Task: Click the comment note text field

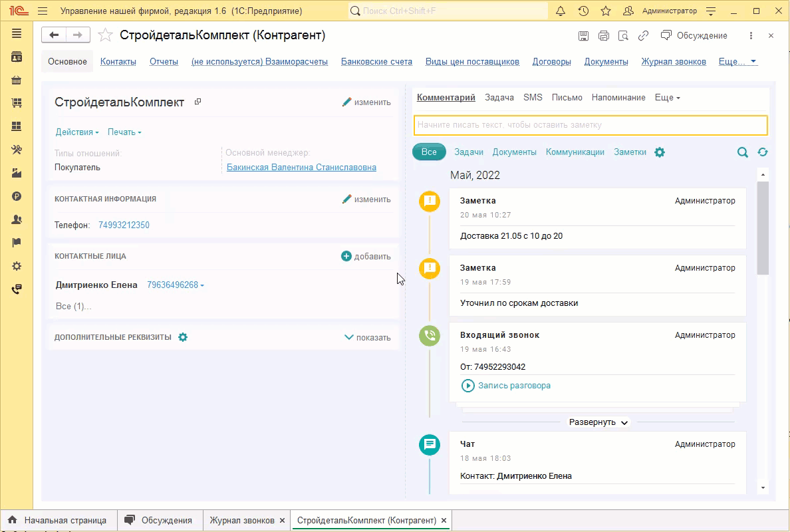Action: [x=590, y=125]
